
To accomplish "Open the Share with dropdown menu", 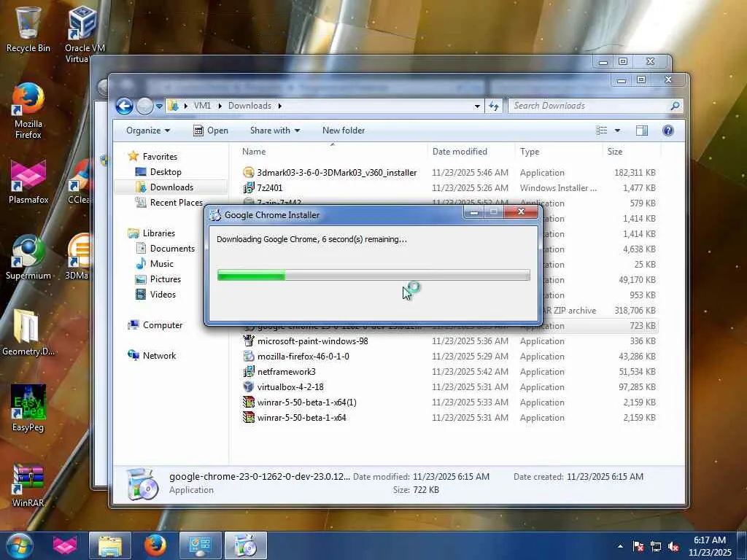I will click(275, 131).
